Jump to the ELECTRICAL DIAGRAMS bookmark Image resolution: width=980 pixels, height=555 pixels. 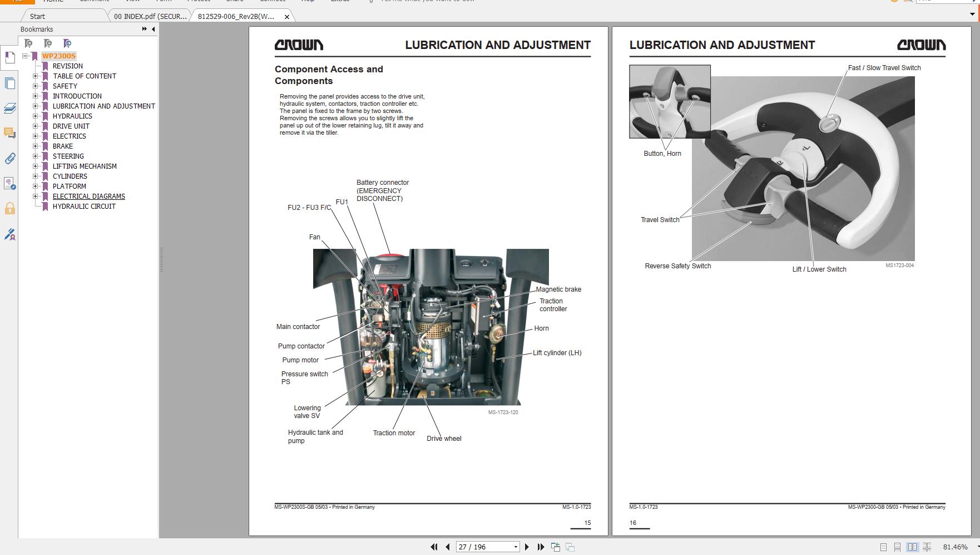[89, 196]
